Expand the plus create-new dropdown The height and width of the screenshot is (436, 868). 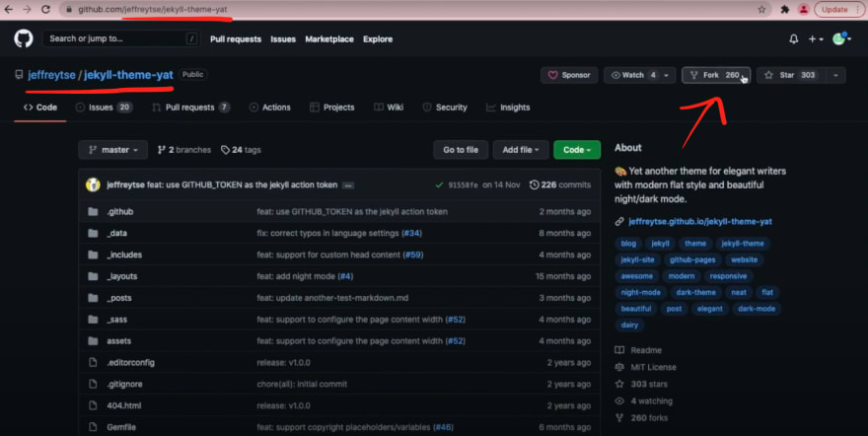click(x=816, y=39)
